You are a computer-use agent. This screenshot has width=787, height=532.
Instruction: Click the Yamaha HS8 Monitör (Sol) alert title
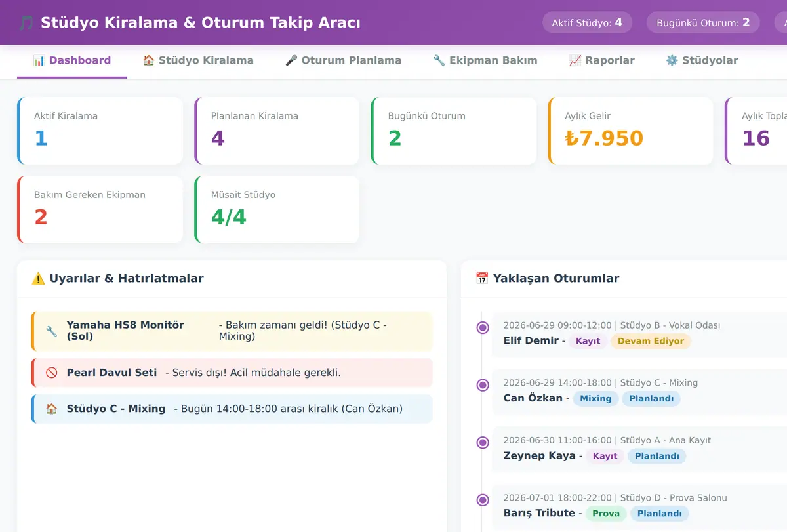[125, 331]
